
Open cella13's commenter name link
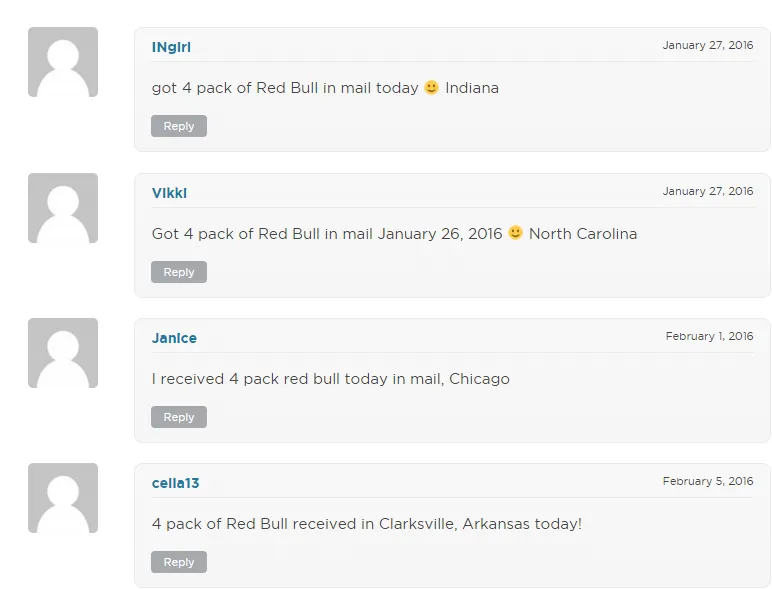coord(175,483)
